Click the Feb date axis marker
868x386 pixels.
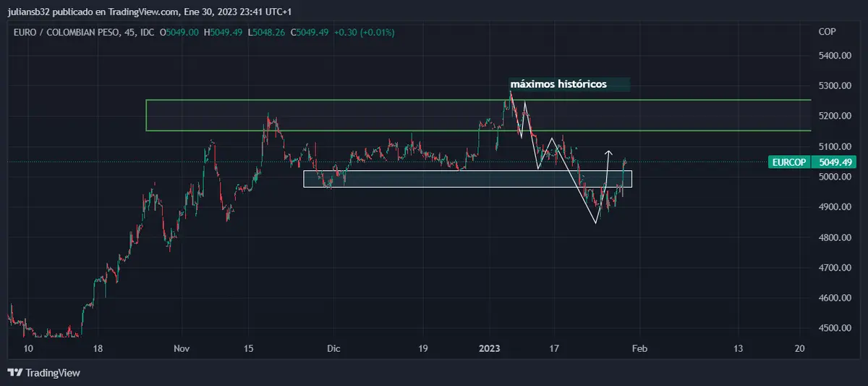pos(639,348)
